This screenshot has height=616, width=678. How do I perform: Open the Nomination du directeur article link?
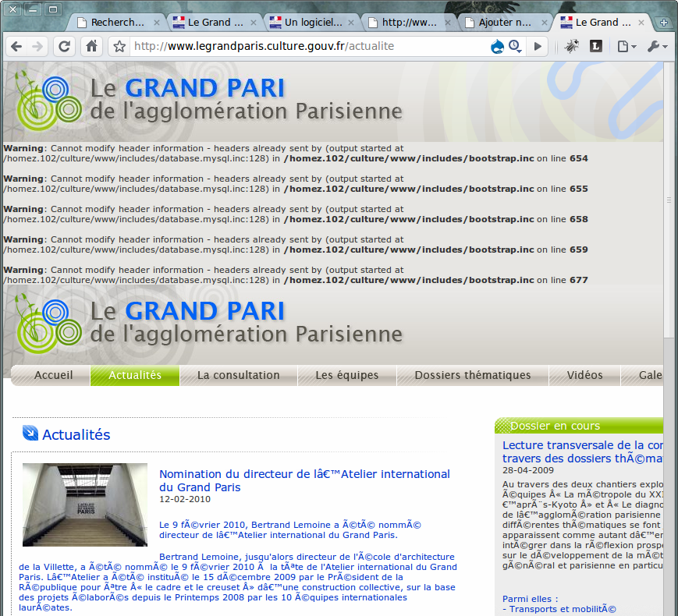[304, 480]
